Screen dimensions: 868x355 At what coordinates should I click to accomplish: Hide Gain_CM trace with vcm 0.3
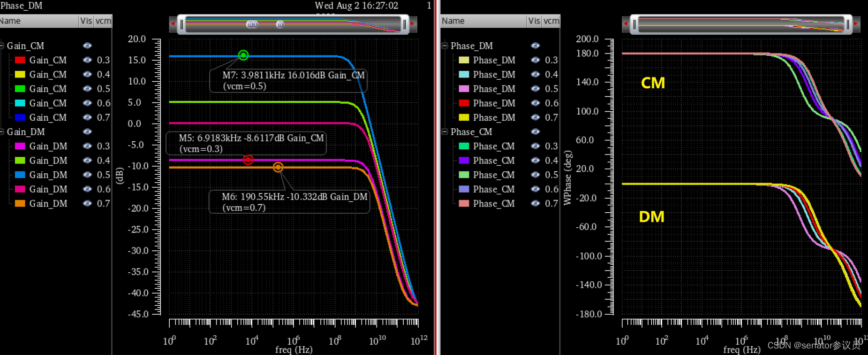(x=87, y=60)
